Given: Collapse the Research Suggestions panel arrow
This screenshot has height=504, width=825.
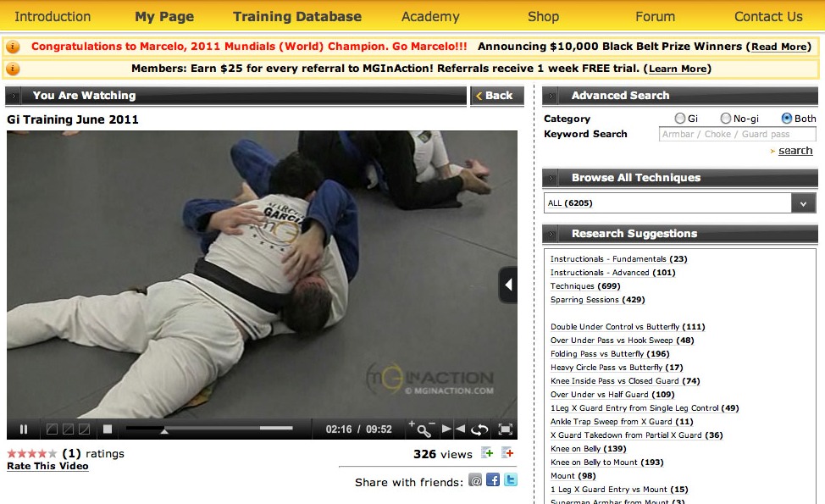Looking at the screenshot, I should (551, 234).
